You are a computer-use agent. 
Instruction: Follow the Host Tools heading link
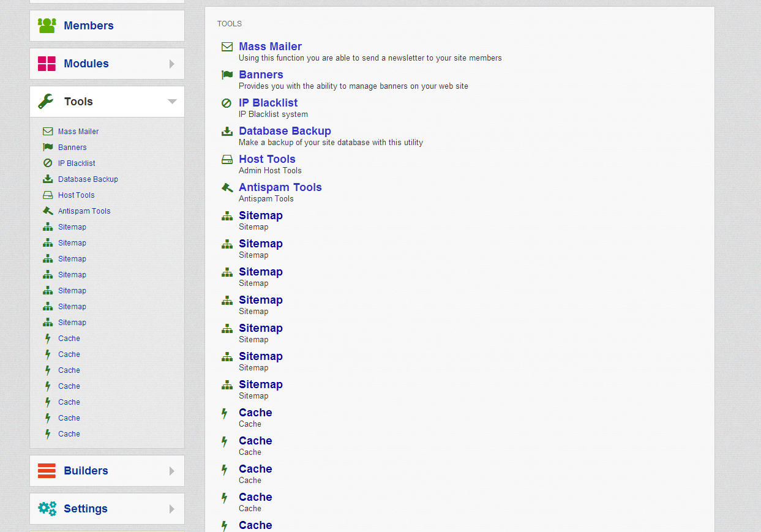coord(267,159)
